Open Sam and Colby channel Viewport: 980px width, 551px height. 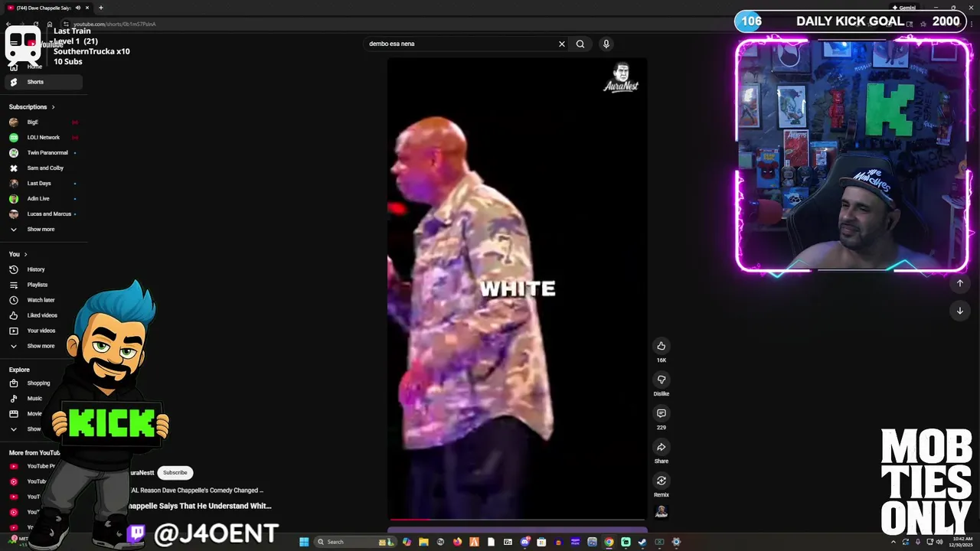click(45, 168)
